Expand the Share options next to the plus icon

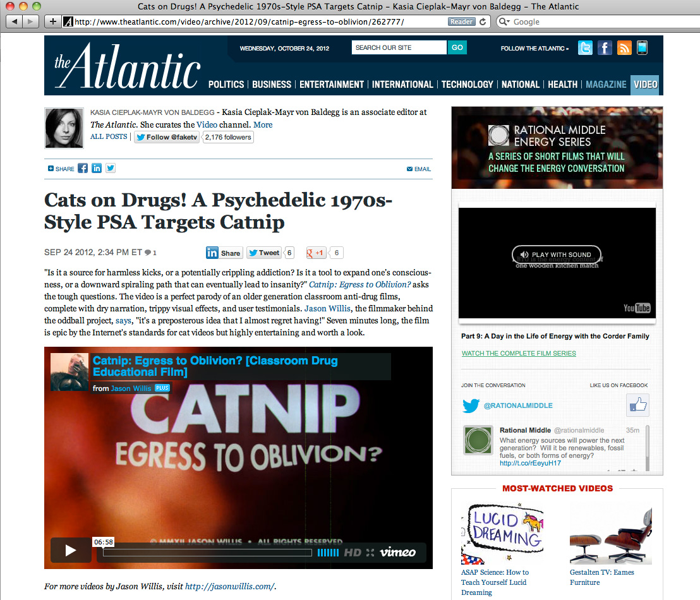point(61,169)
